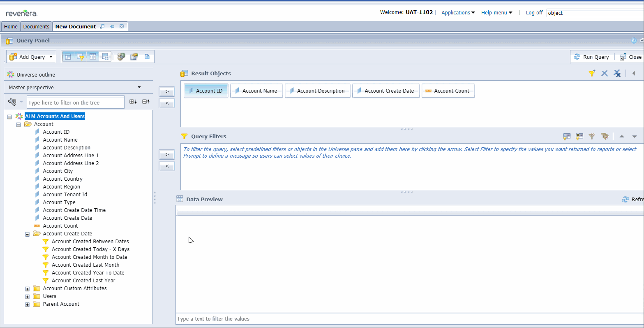Collapse Result Objects panel left arrow
This screenshot has height=328, width=644.
pos(634,73)
